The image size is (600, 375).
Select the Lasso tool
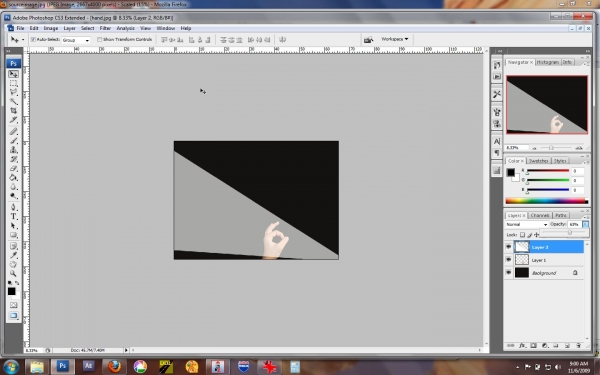13,92
